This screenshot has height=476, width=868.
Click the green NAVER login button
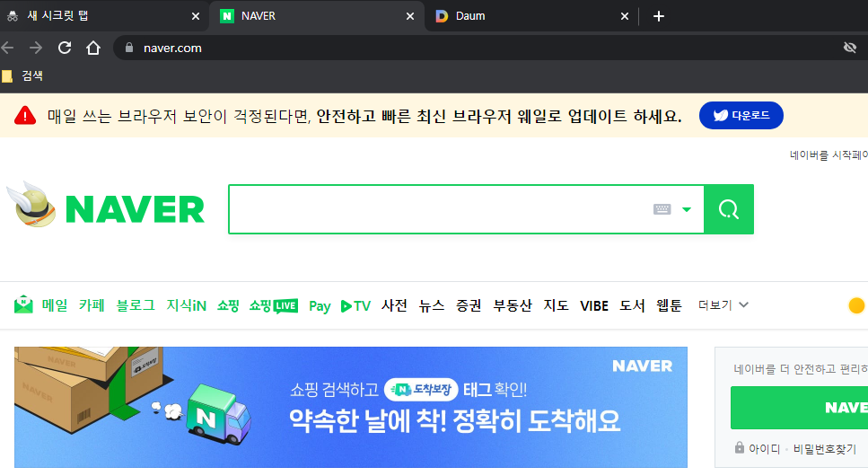tap(800, 408)
